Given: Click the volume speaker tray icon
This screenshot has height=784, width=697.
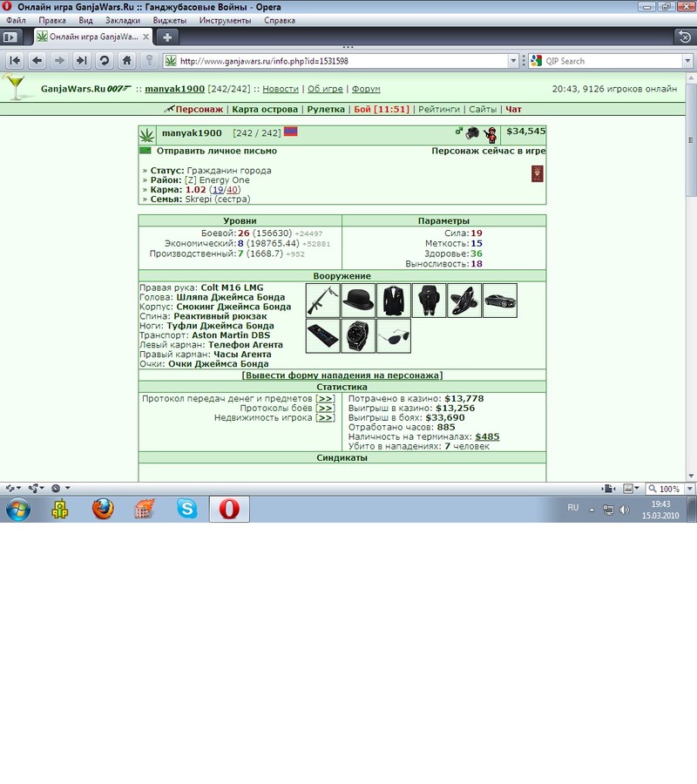Looking at the screenshot, I should coord(624,510).
